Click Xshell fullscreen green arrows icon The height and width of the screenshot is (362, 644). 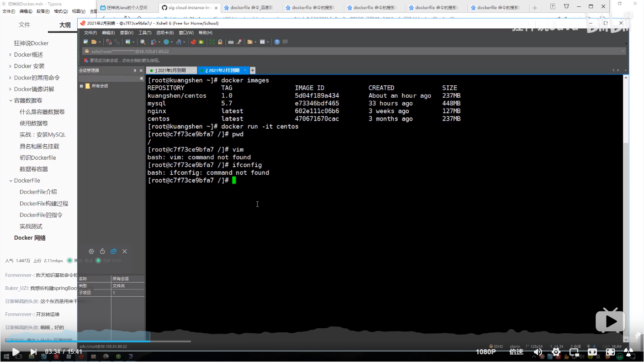(212, 42)
